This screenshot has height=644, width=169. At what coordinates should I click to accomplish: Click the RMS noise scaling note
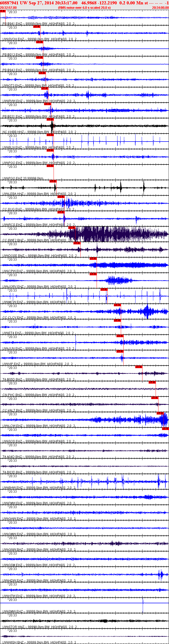[x=84, y=8]
